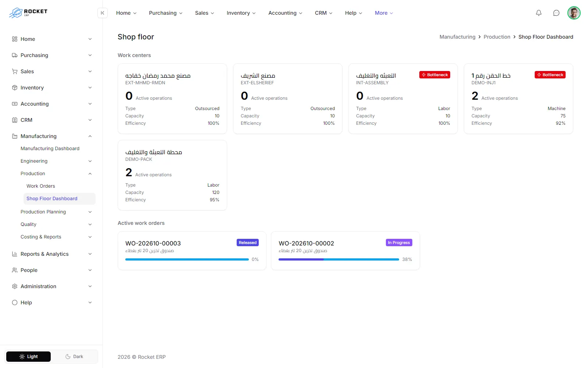Click the sidebar Home grid icon
This screenshot has width=588, height=368.
(15, 39)
